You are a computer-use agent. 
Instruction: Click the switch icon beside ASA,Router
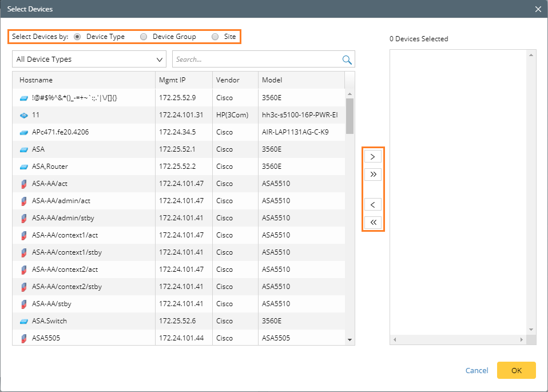coord(24,167)
